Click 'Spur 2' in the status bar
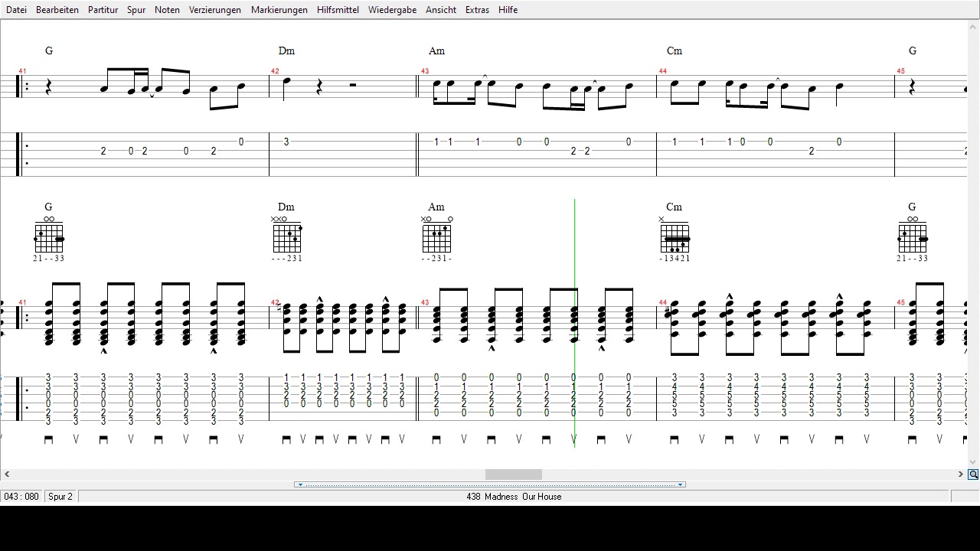This screenshot has width=980, height=551. coord(60,497)
